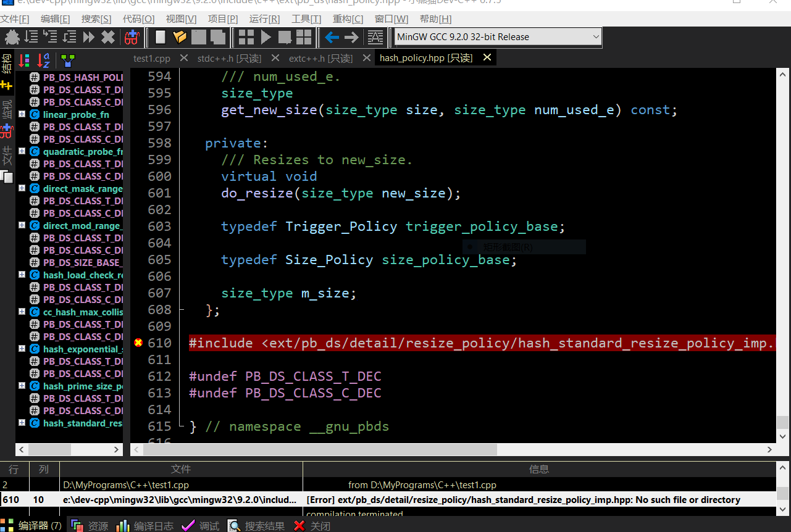Expand the direct_mask_range class node
791x532 pixels.
22,188
